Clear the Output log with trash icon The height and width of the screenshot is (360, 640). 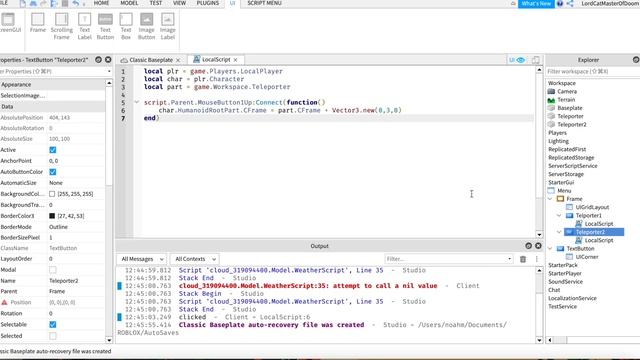[x=523, y=259]
